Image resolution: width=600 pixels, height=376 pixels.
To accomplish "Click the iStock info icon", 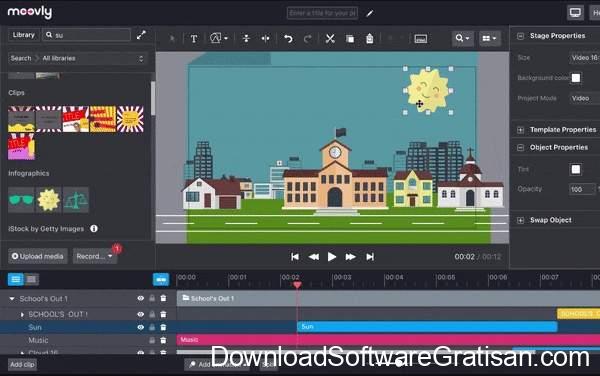I will click(x=94, y=228).
